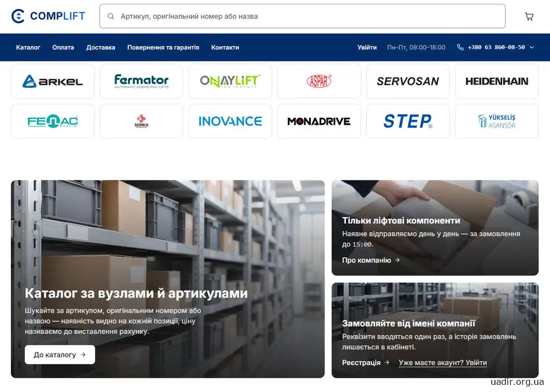550x392 pixels.
Task: Focus the article search input field
Action: [x=302, y=16]
